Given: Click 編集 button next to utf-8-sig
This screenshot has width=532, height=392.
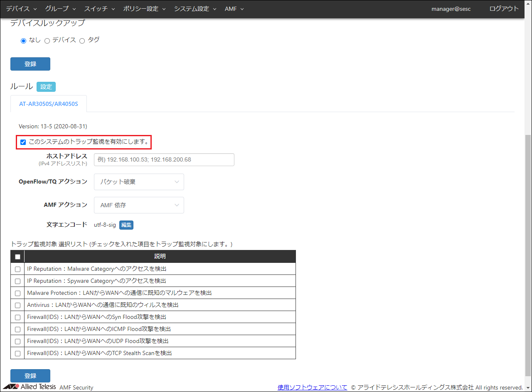Looking at the screenshot, I should pos(126,225).
